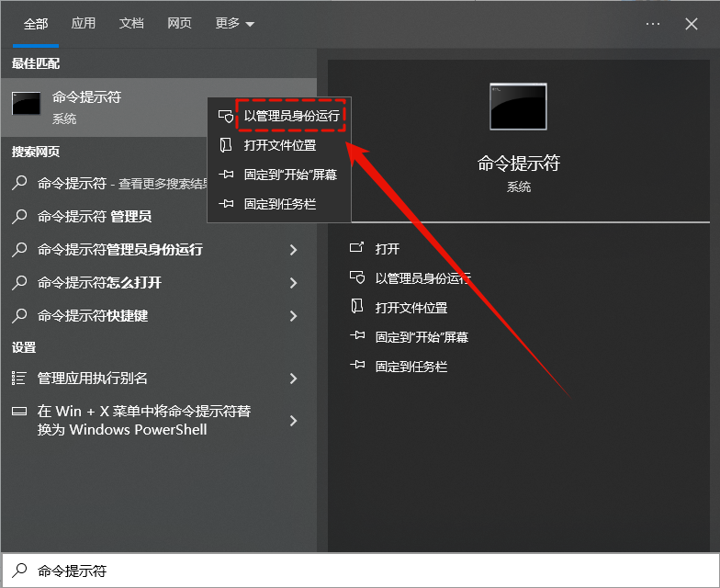Click pin icon beside context menu 固定到任务栏
This screenshot has height=588, width=720.
(226, 204)
